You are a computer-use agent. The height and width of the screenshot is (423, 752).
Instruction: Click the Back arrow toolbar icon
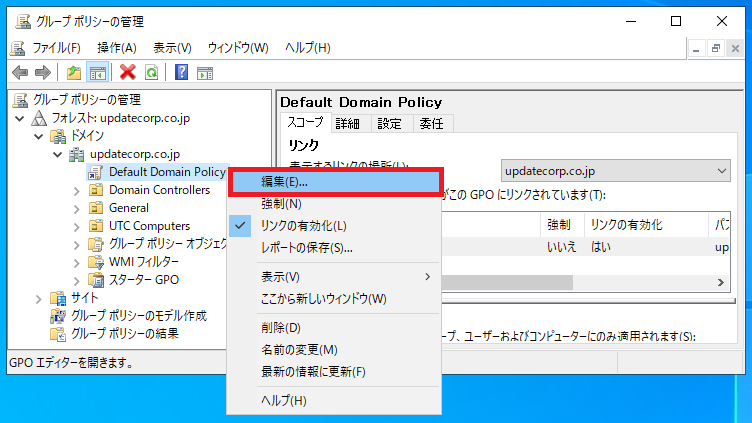(x=18, y=72)
